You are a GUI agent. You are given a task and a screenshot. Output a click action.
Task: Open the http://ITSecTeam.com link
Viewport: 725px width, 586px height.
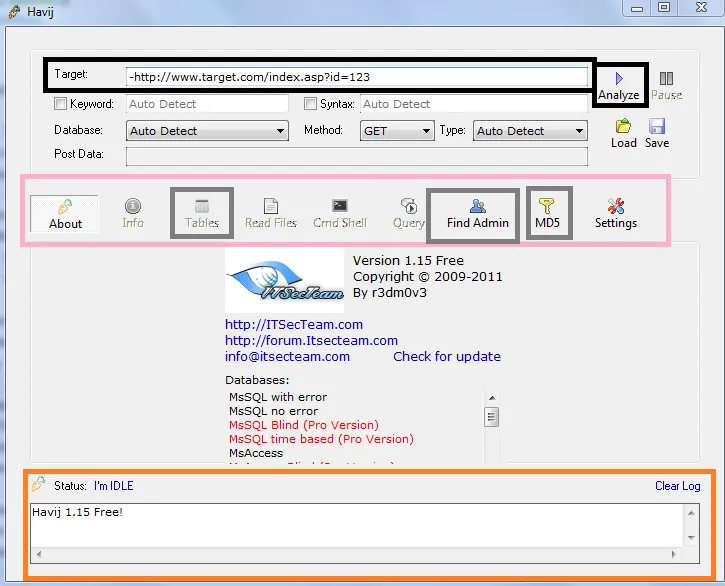click(x=294, y=324)
